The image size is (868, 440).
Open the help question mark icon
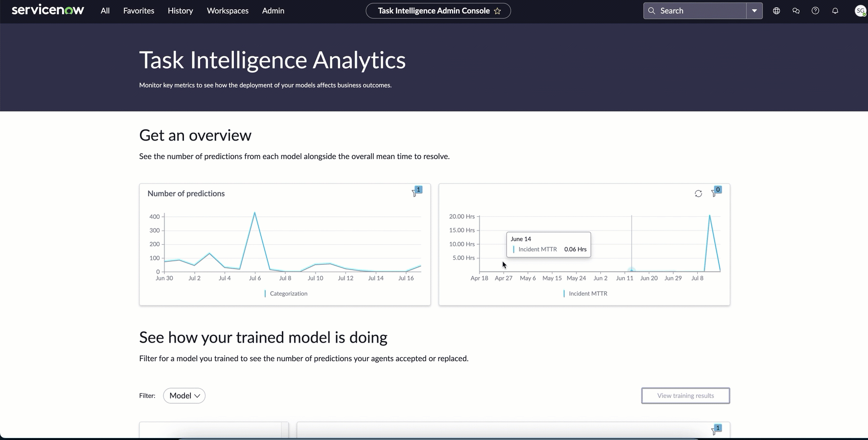pos(815,11)
